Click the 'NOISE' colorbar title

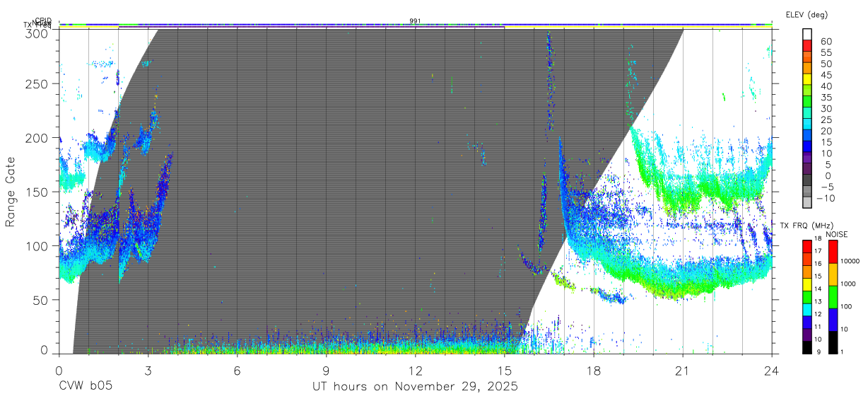pos(838,234)
